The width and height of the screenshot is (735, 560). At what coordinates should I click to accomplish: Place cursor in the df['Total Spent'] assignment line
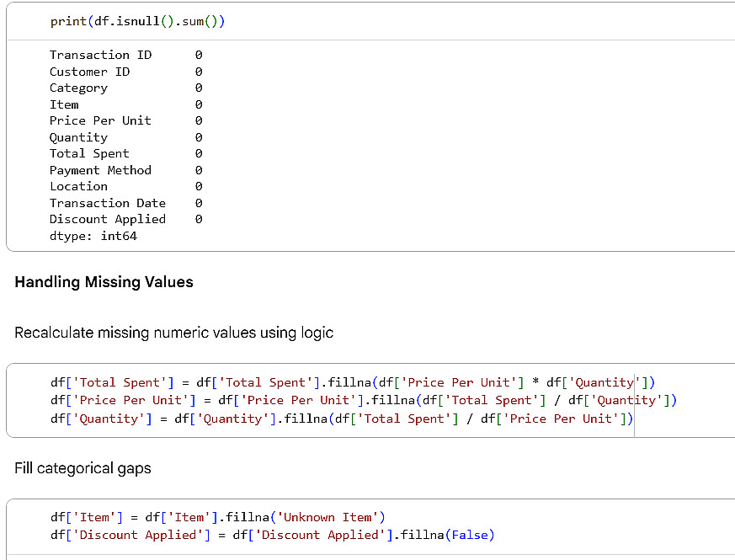click(353, 382)
